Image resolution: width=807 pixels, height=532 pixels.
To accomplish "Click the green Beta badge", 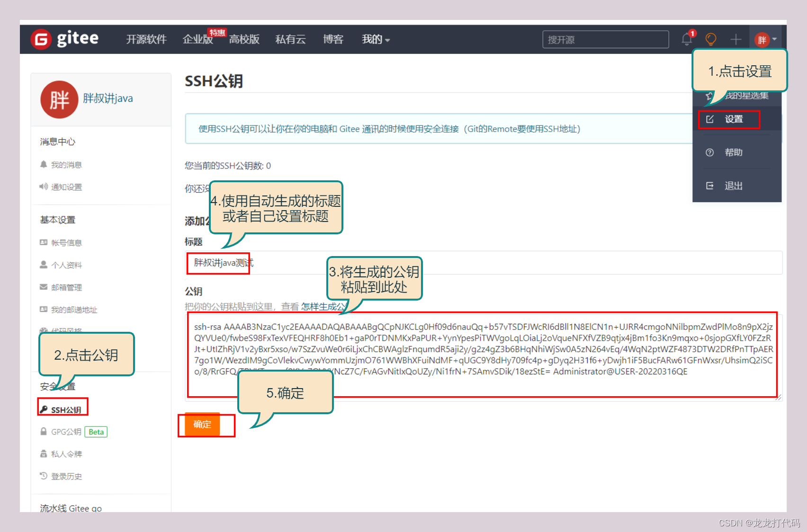I will pyautogui.click(x=96, y=432).
